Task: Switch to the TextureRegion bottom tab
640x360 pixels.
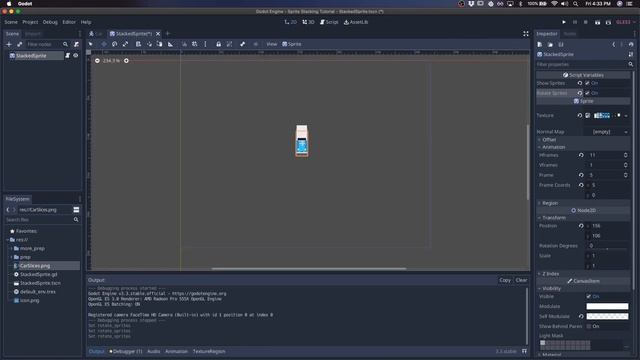Action: 209,351
